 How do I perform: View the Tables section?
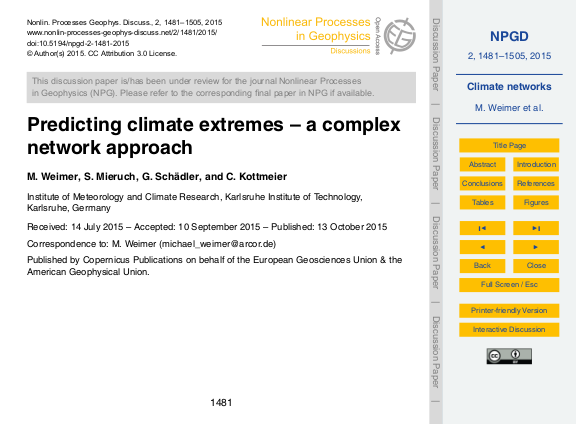482,202
